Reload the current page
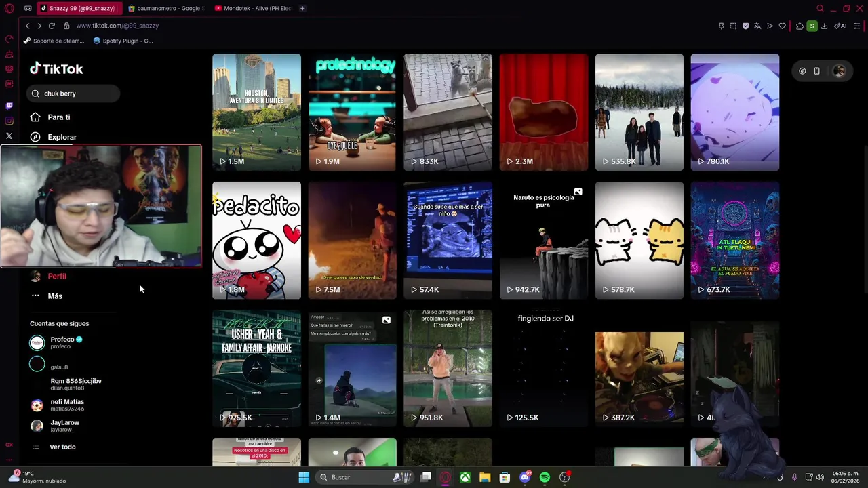Image resolution: width=868 pixels, height=488 pixels. coord(52,26)
